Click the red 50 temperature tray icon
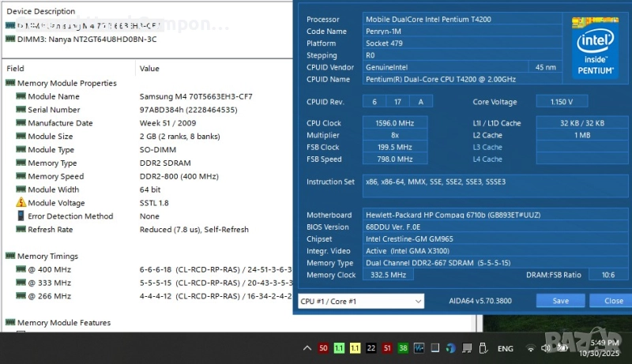 tap(323, 348)
